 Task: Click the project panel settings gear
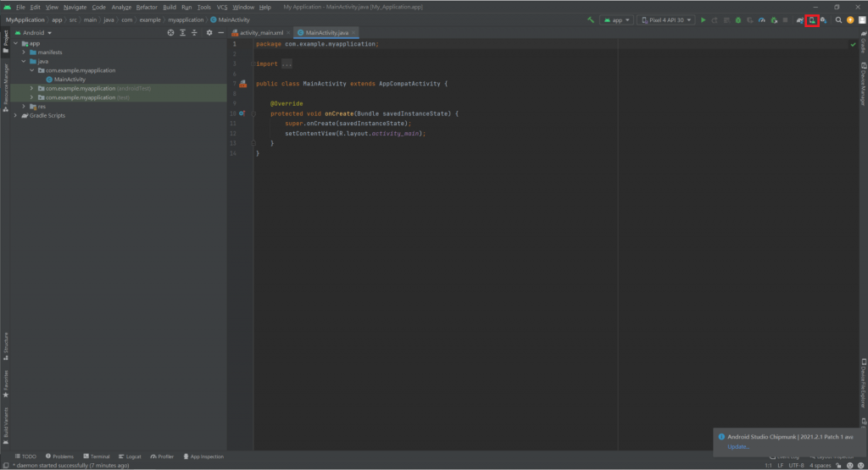point(209,32)
